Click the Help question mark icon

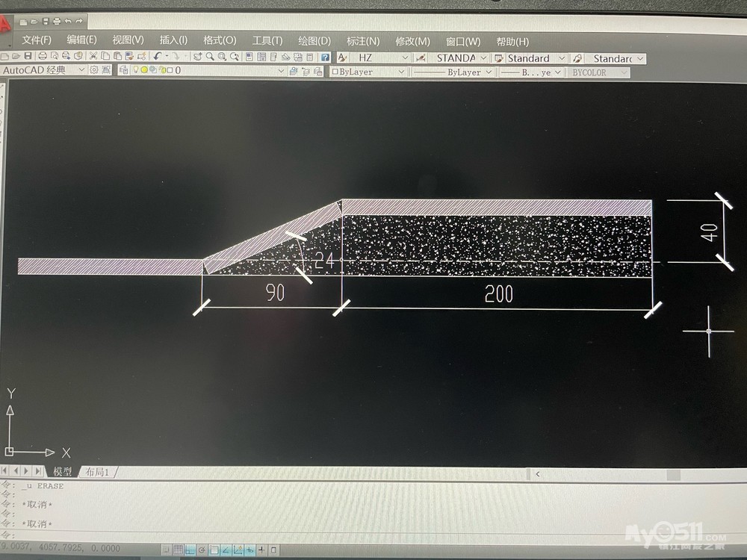325,57
